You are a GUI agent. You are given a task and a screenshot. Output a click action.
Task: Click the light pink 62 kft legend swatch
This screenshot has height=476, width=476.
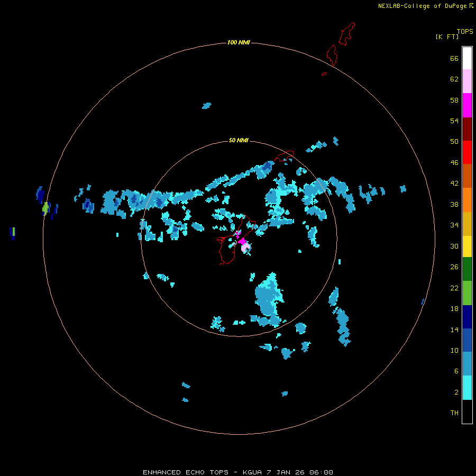click(x=467, y=81)
